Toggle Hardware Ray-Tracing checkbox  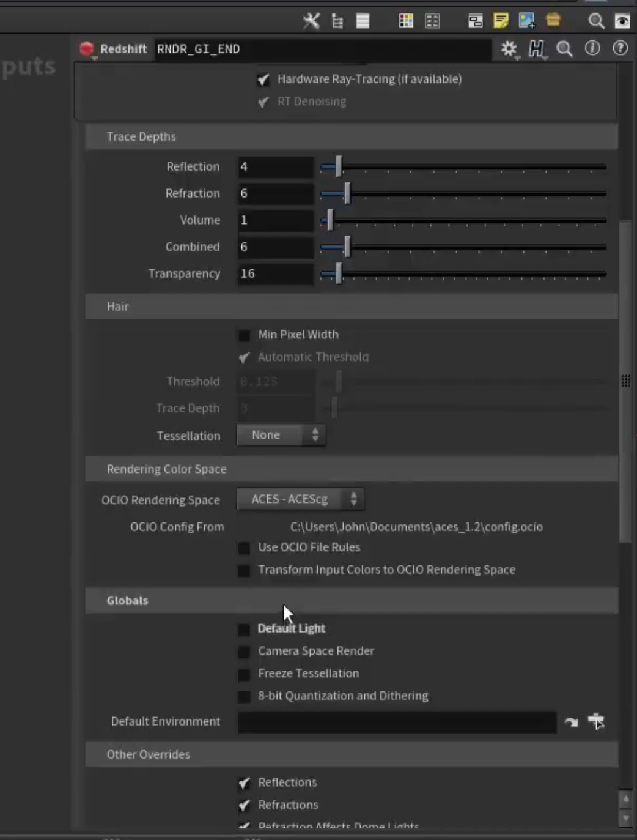point(263,80)
